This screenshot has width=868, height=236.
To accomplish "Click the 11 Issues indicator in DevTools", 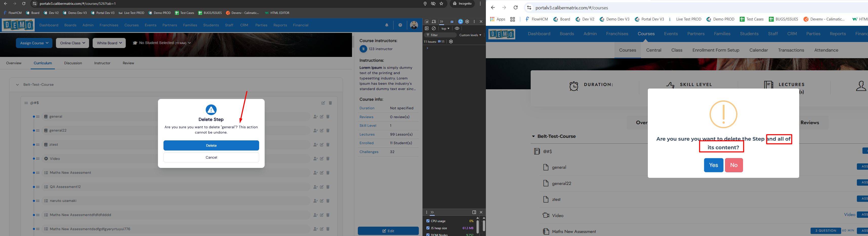I will pyautogui.click(x=434, y=42).
